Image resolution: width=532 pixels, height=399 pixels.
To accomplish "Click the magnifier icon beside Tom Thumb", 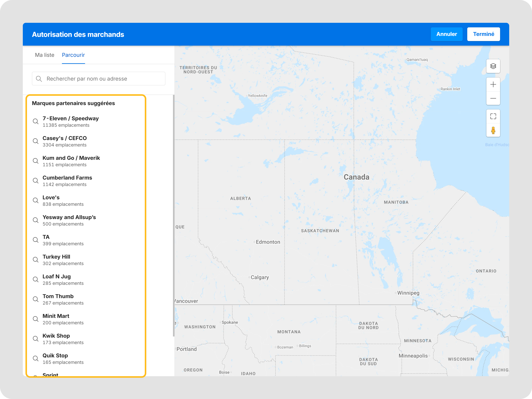I will click(36, 299).
